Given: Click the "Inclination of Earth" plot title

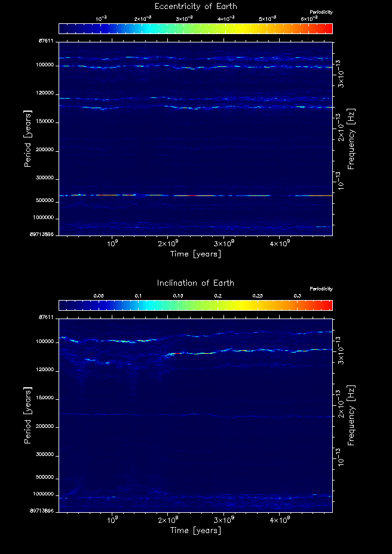Looking at the screenshot, I should point(195,283).
